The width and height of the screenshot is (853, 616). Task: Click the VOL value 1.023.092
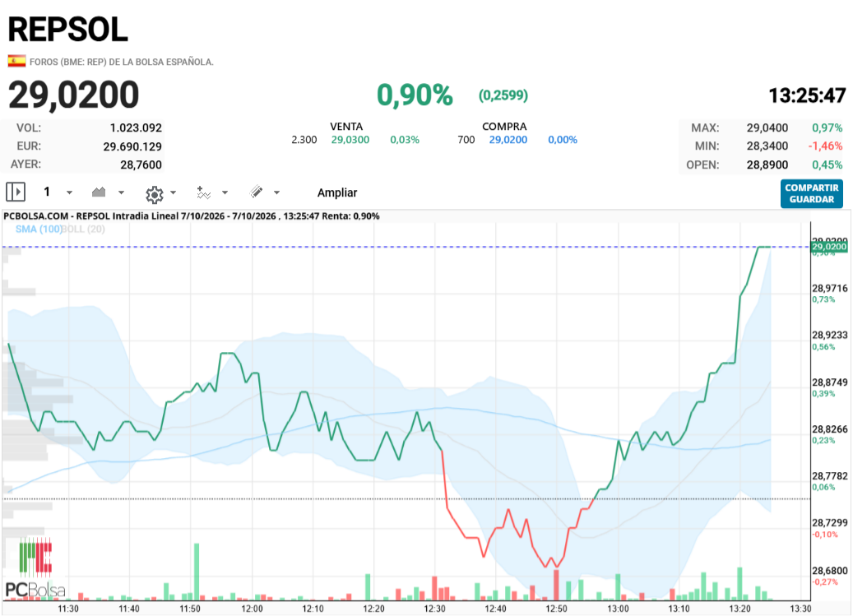[136, 127]
